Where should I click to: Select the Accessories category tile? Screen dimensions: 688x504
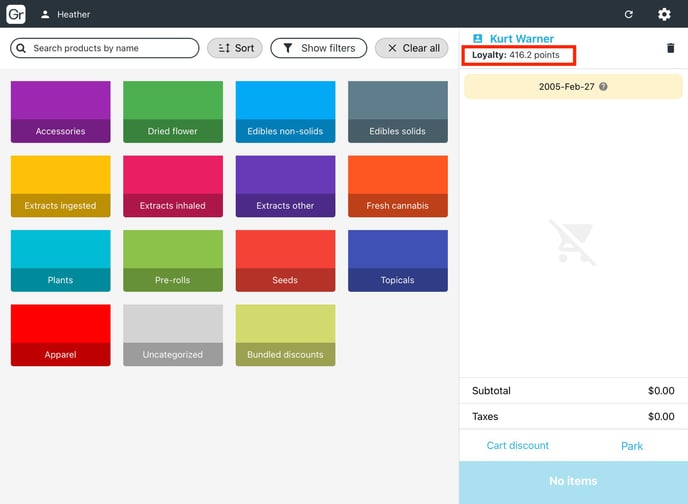(x=60, y=112)
